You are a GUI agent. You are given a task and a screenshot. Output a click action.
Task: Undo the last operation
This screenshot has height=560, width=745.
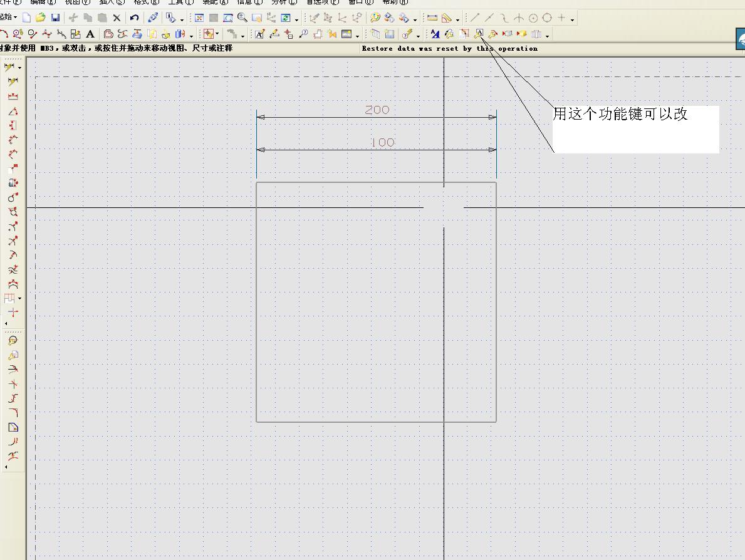[x=135, y=18]
